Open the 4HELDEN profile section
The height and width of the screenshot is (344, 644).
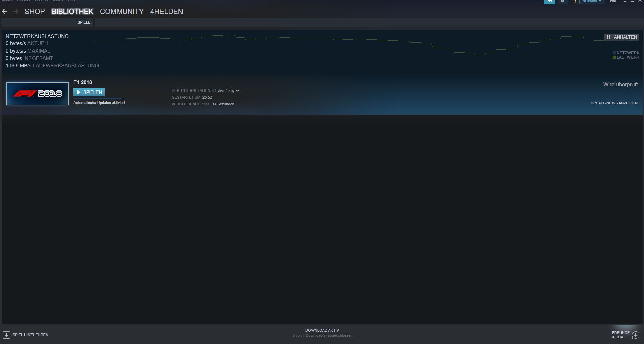point(167,12)
